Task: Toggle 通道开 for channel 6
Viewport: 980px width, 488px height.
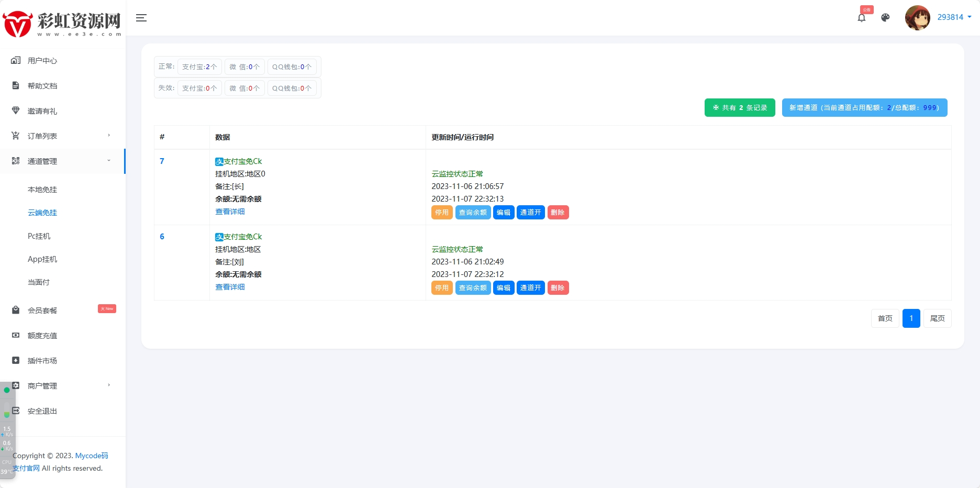Action: (x=530, y=288)
